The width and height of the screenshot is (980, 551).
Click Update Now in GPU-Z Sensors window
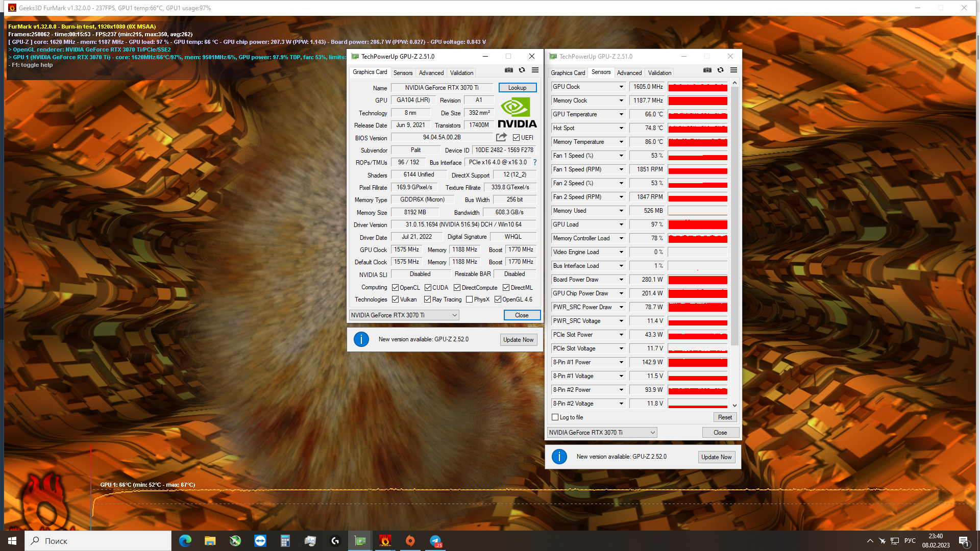point(717,457)
